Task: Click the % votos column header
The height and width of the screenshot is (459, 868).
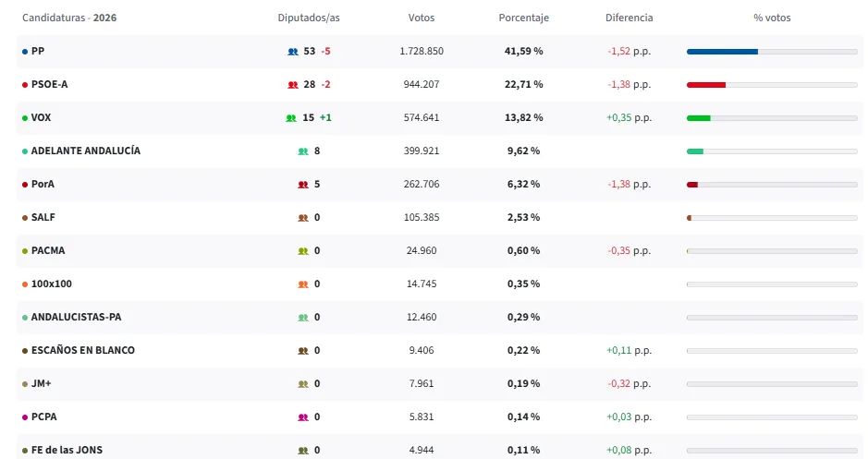Action: pyautogui.click(x=772, y=18)
